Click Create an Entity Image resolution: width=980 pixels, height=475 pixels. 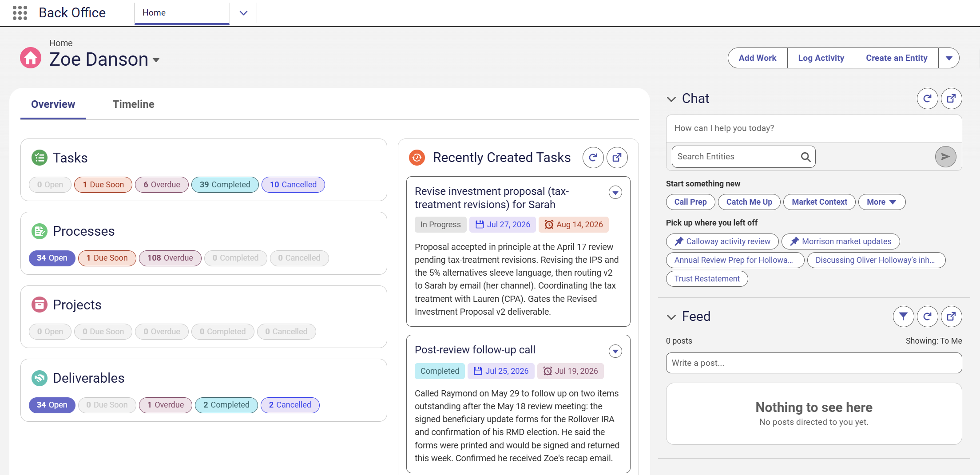point(897,58)
